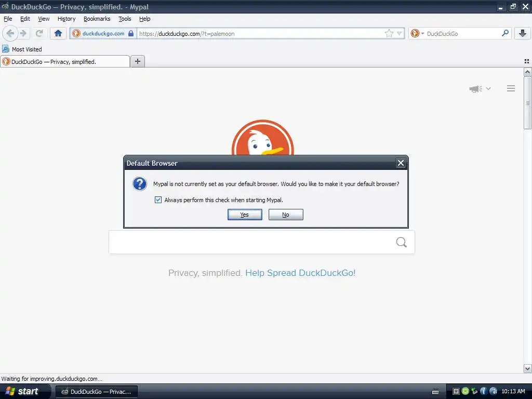Click the system tray clock 10:13 AM

click(513, 391)
